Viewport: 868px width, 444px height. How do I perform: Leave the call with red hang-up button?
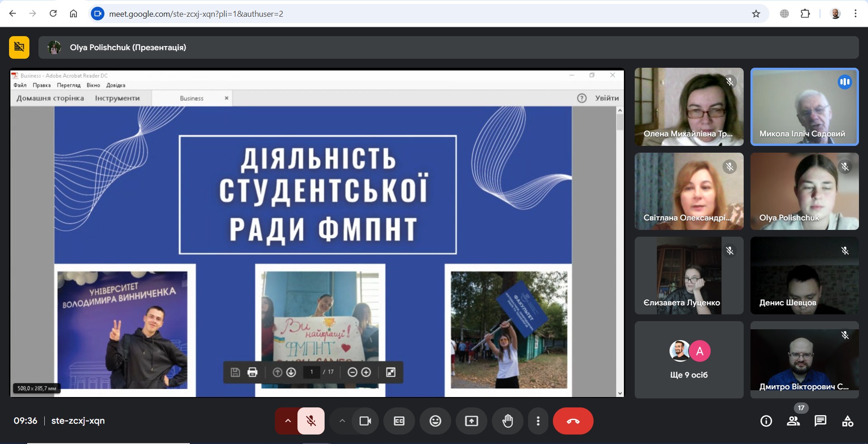pos(573,421)
